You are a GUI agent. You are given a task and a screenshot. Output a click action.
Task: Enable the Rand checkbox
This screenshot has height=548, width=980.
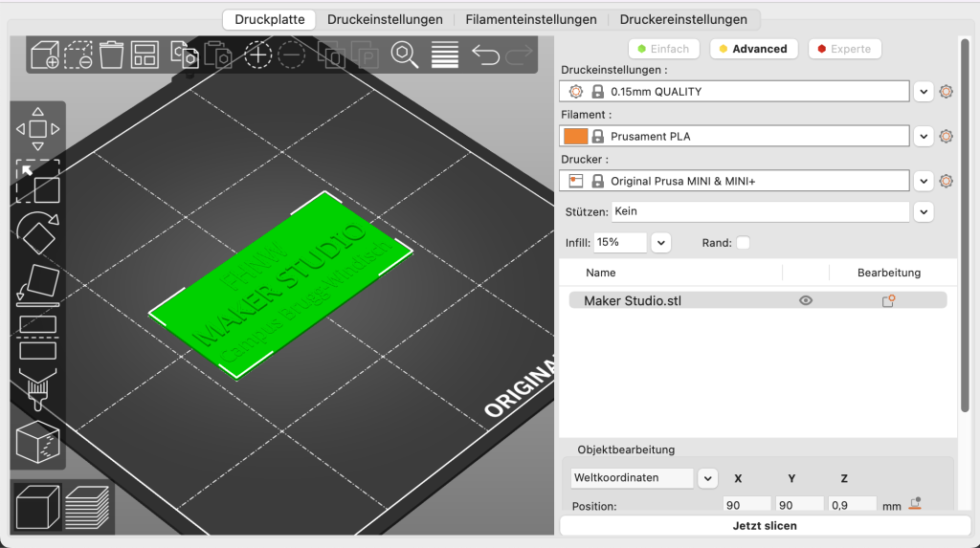pyautogui.click(x=743, y=243)
